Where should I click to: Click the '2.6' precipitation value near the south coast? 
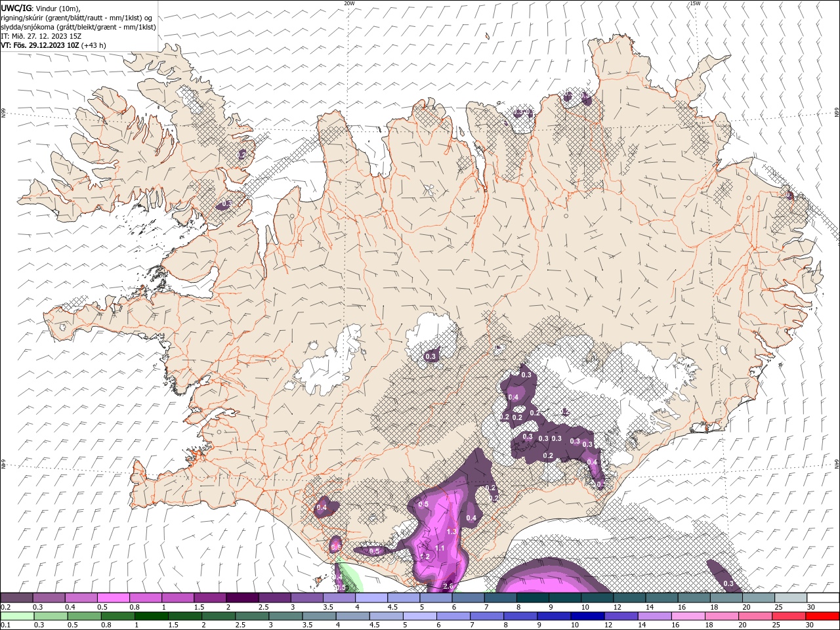(449, 586)
